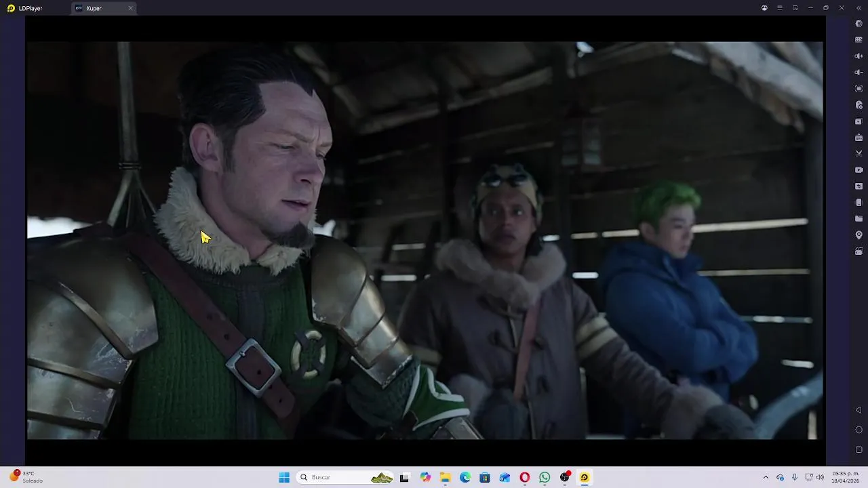Click the volume down sidebar icon

(859, 72)
